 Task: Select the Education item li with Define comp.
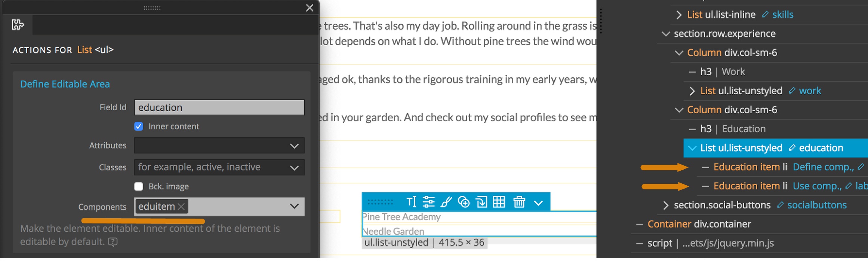point(750,167)
